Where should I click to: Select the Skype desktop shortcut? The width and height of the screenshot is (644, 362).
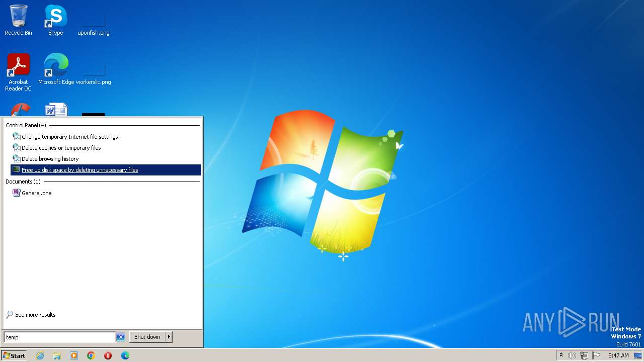tap(56, 20)
